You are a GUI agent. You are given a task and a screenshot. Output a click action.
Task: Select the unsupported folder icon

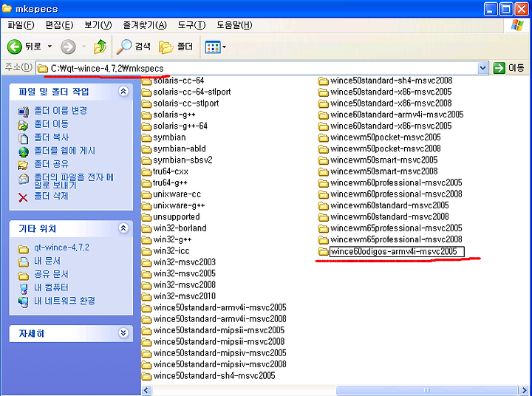[x=146, y=217]
